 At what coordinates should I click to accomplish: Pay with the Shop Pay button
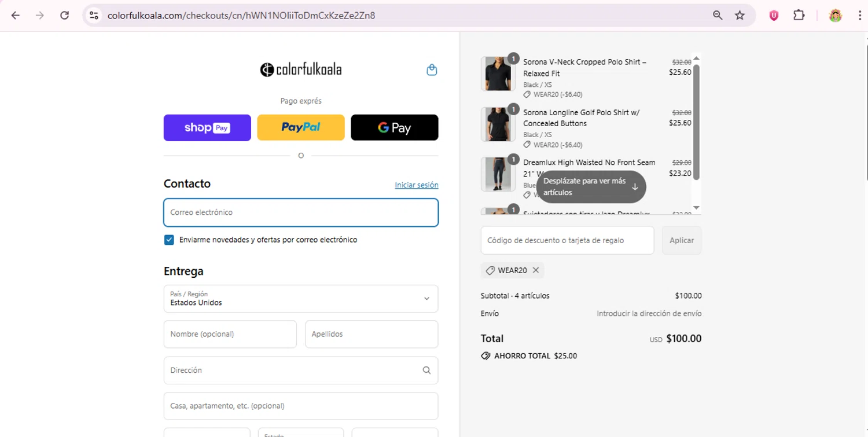(x=207, y=127)
